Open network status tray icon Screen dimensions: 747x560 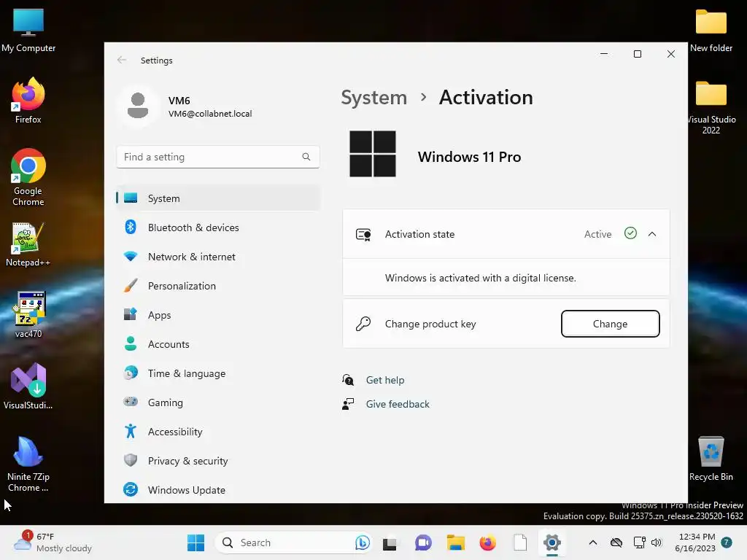click(639, 542)
